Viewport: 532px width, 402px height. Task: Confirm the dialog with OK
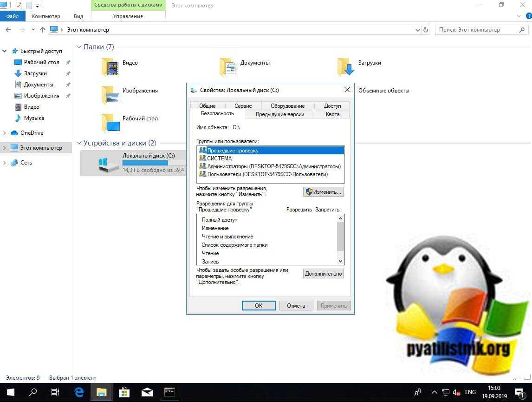coord(259,306)
